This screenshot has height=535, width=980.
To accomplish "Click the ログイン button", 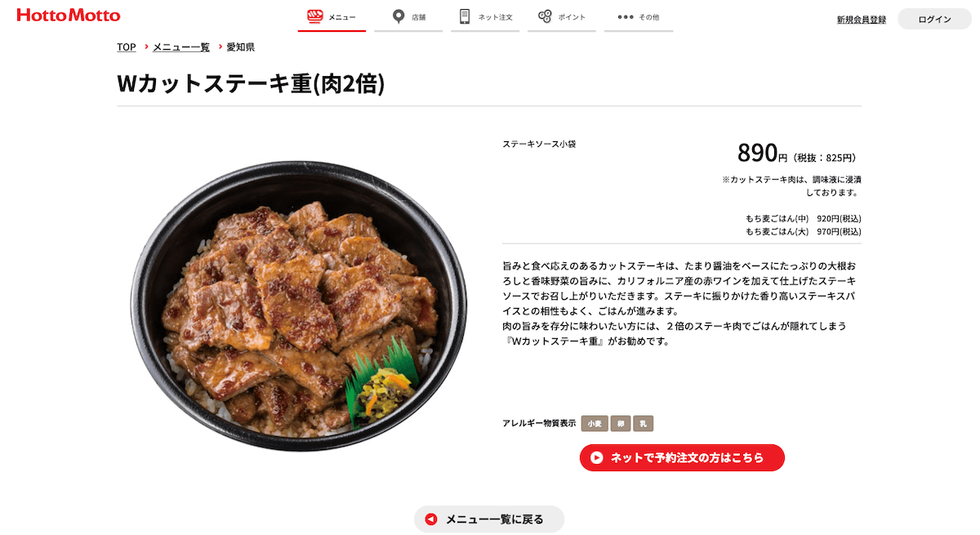I will pos(934,19).
